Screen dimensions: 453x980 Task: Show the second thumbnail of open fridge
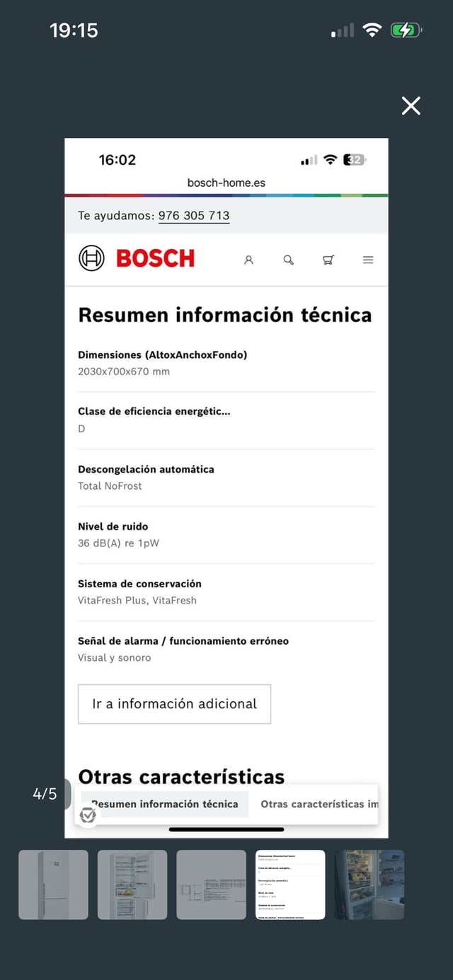tap(132, 884)
